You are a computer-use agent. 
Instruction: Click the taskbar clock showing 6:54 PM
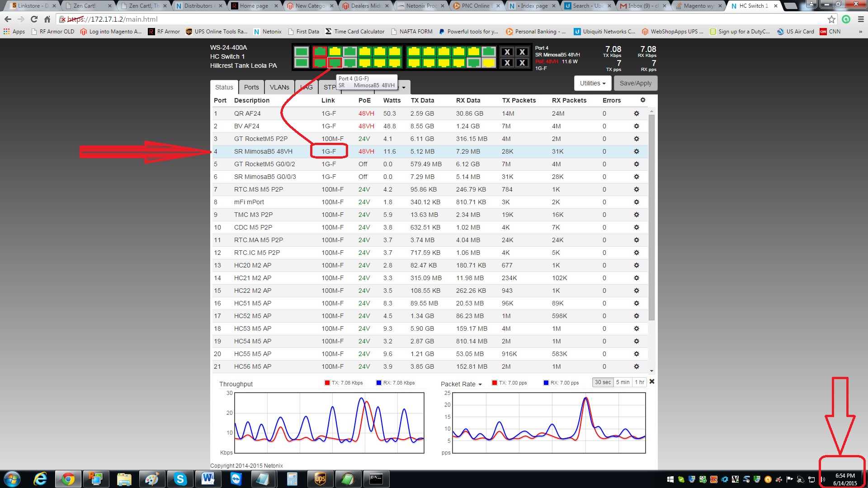(845, 479)
